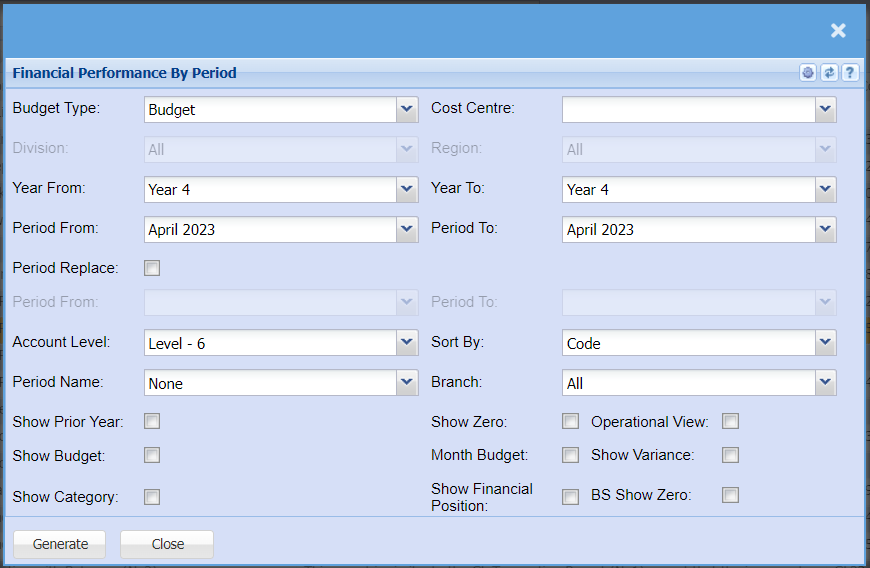Click into the Period Name field
870x568 pixels.
point(270,383)
